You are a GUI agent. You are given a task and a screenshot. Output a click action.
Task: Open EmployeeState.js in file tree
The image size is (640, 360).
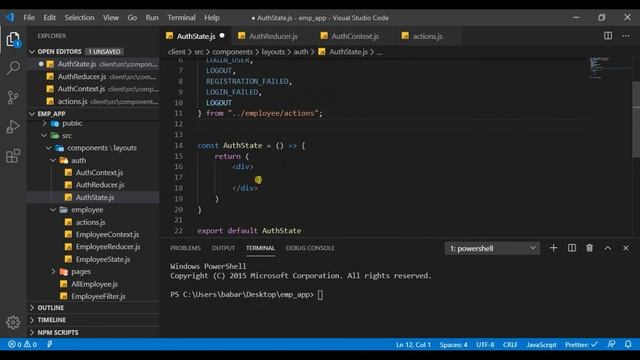[93, 259]
